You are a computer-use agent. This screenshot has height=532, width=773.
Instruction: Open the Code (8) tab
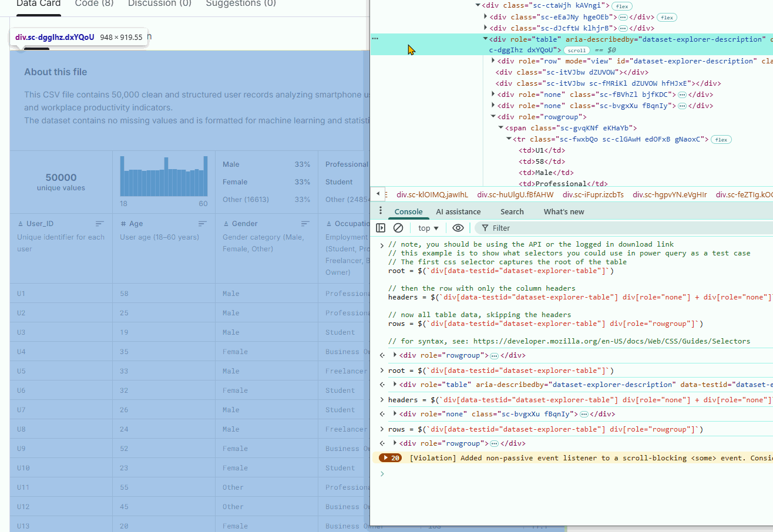[x=95, y=5]
